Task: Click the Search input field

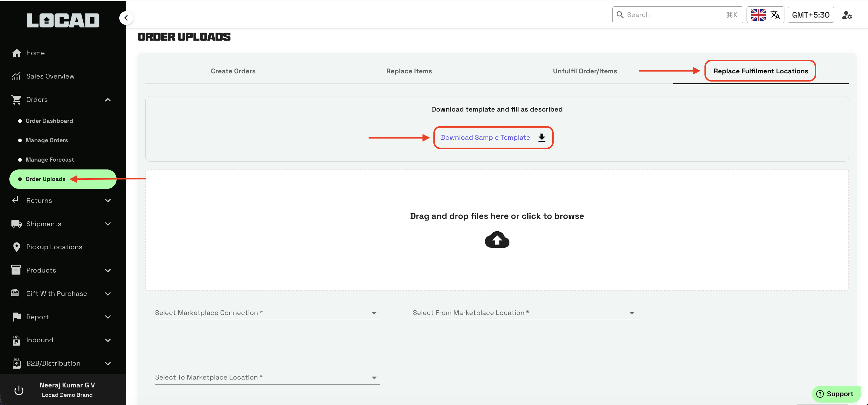Action: pyautogui.click(x=674, y=15)
